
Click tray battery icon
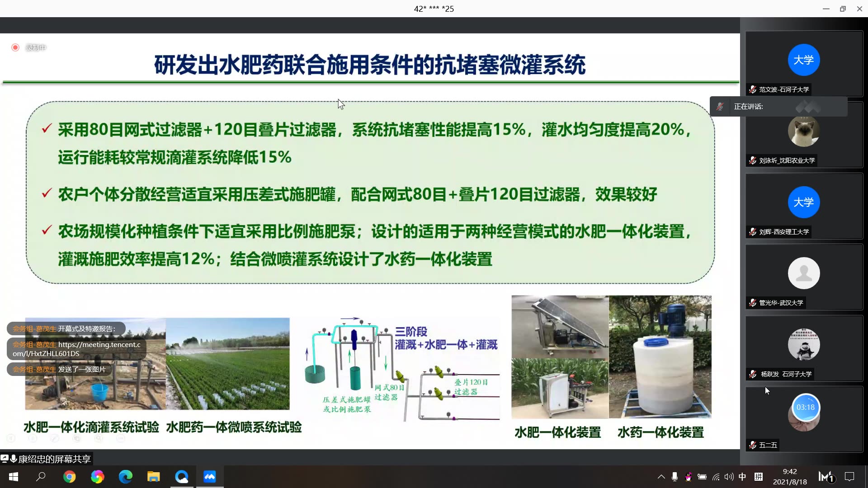[702, 477]
